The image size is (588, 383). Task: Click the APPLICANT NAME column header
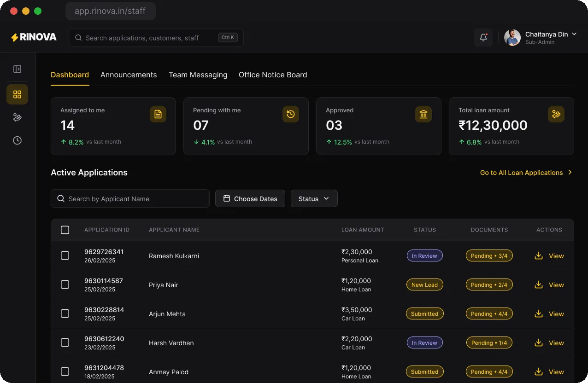point(174,230)
